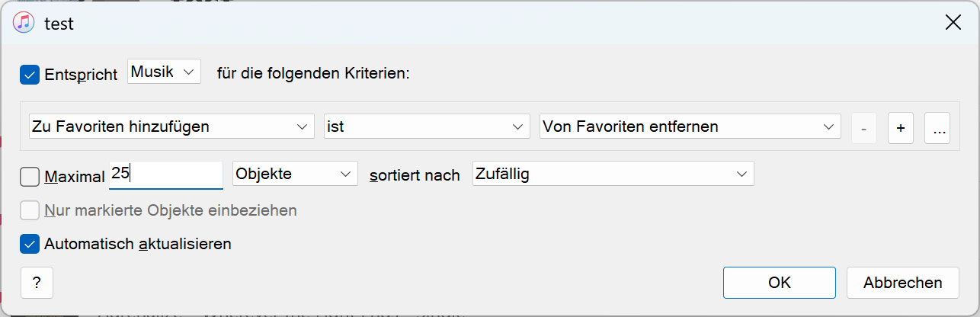
Task: Open nested rule options ellipsis button
Action: [937, 128]
